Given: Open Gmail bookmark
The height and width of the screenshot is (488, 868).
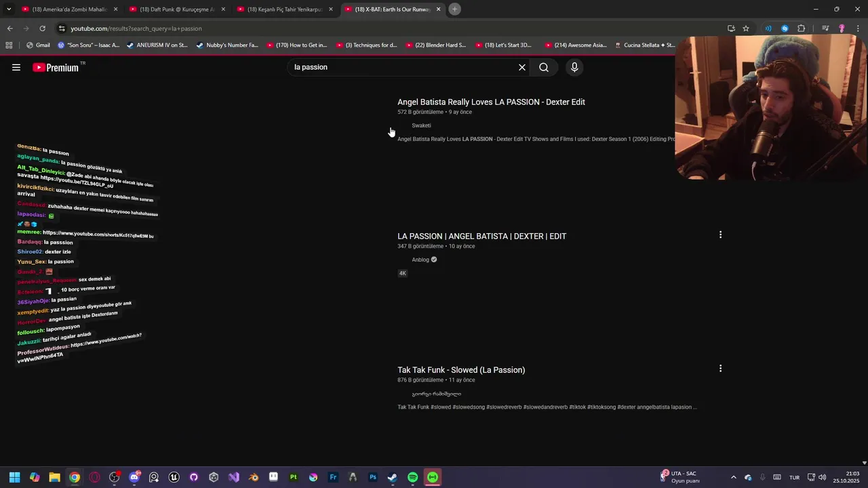Looking at the screenshot, I should pyautogui.click(x=38, y=45).
